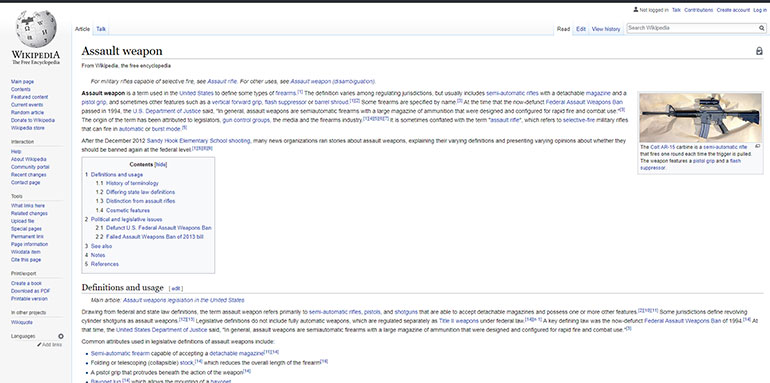Image resolution: width=770 pixels, height=383 pixels.
Task: Click Donate to Wikipedia link
Action: coord(33,120)
